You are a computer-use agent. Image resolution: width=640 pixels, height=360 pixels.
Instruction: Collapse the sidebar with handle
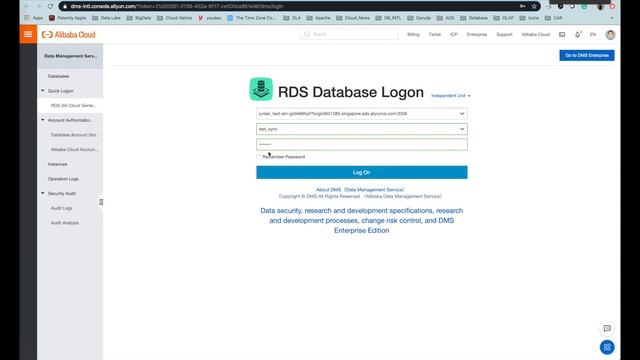point(101,202)
